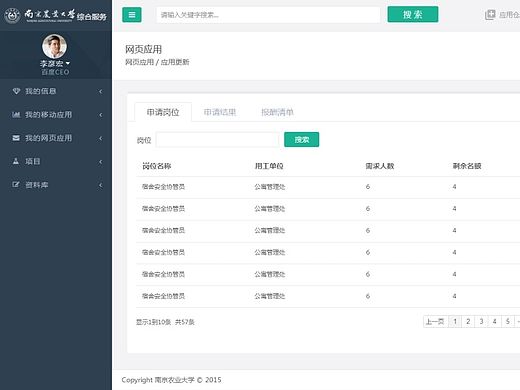
Task: Open the 李彦宏 user dropdown
Action: point(55,63)
